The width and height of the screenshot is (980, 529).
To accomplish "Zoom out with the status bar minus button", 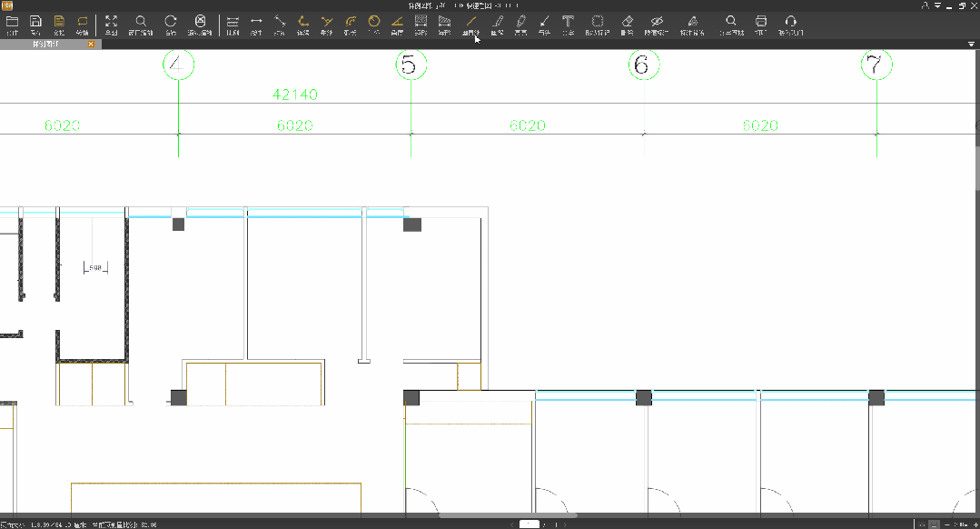I will (947, 524).
